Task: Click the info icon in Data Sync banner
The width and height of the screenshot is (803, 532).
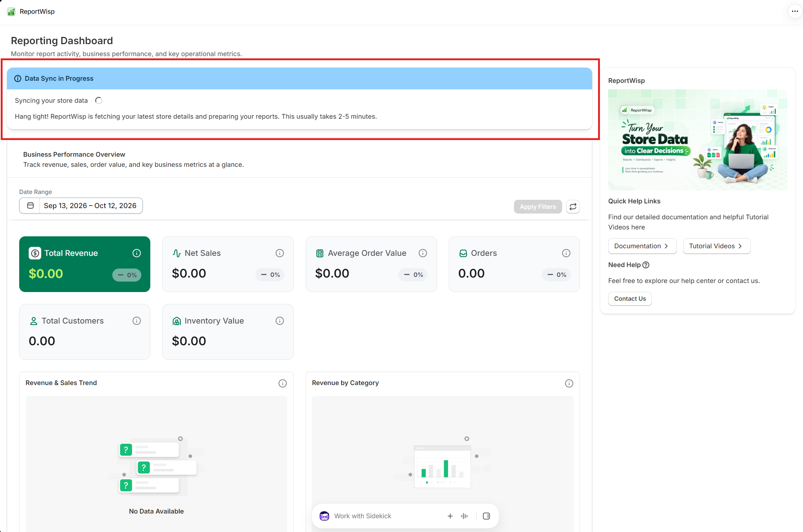Action: pyautogui.click(x=18, y=79)
